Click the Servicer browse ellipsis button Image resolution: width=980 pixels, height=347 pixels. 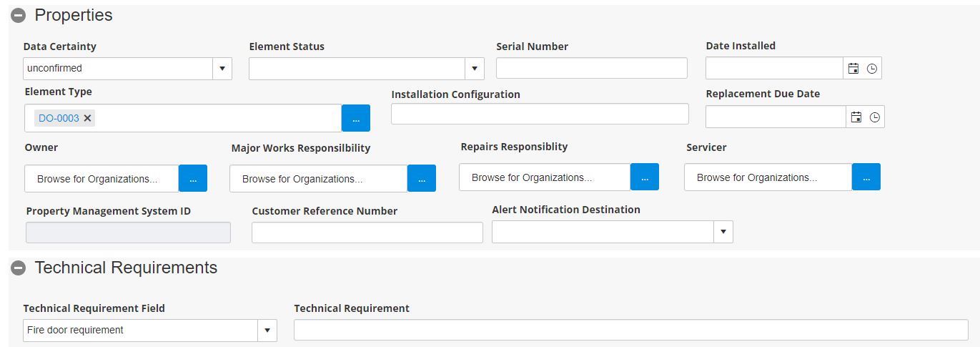(866, 177)
